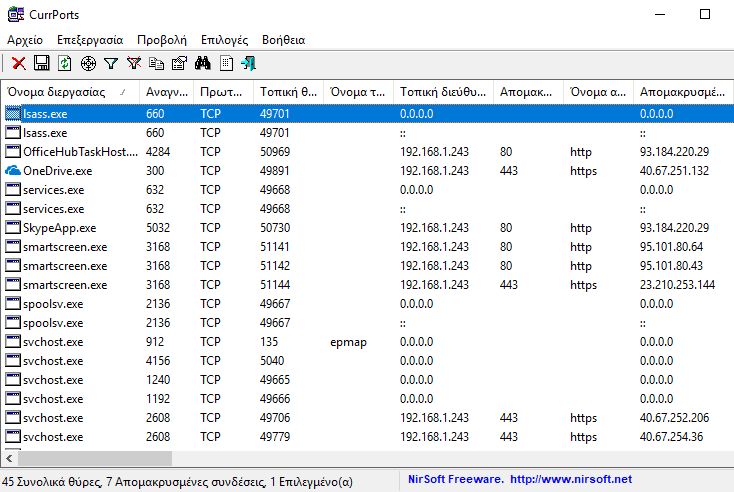The height and width of the screenshot is (492, 734).
Task: Sort by the Όνομα α... column header
Action: [x=599, y=92]
